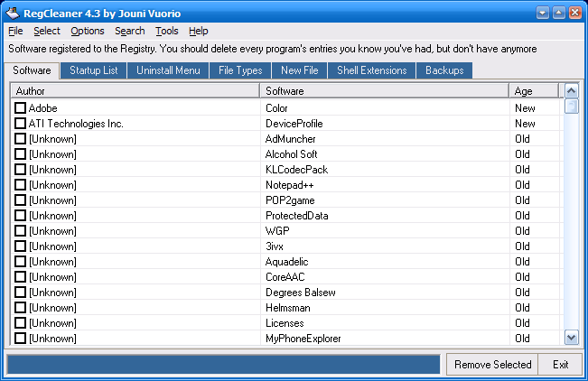Image resolution: width=588 pixels, height=381 pixels.
Task: Minimize the RegCleaner window
Action: [x=543, y=14]
